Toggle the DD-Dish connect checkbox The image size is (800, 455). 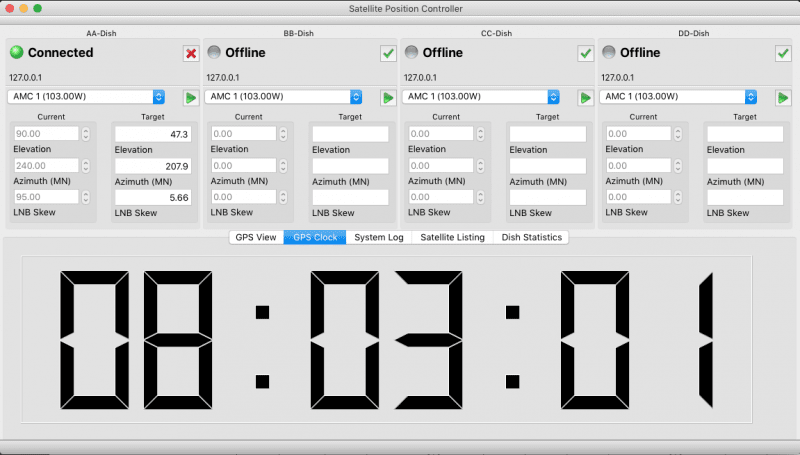tap(783, 53)
